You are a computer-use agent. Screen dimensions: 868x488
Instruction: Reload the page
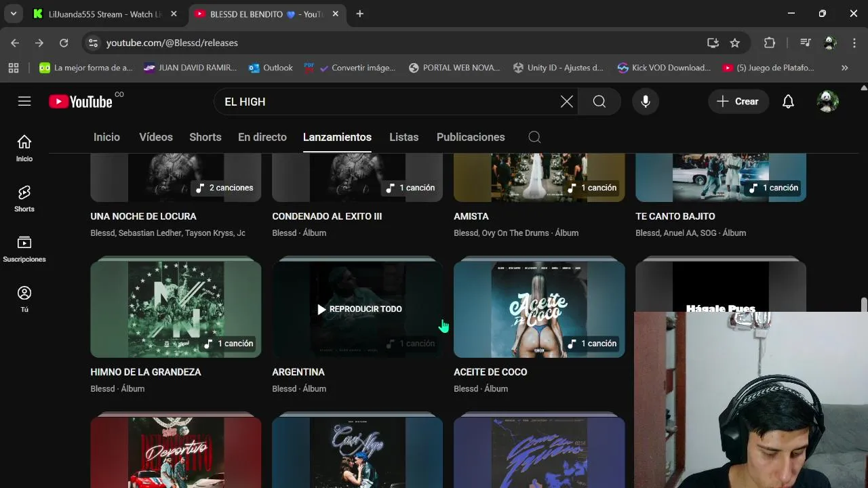click(64, 43)
